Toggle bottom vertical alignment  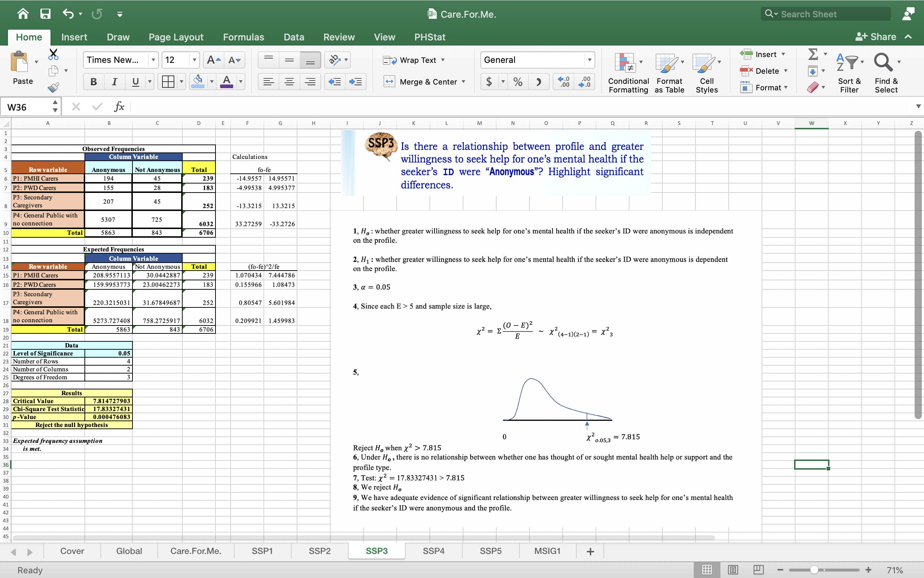310,60
